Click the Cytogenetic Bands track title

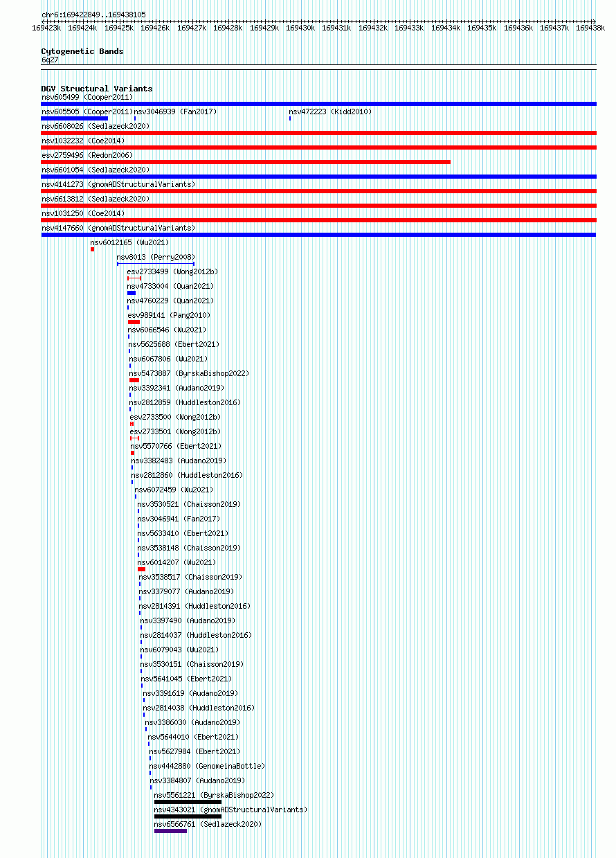[82, 51]
